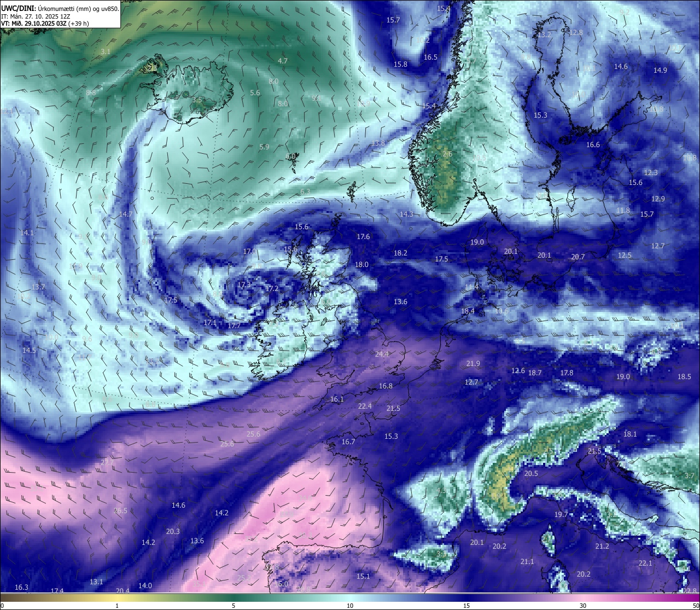
Task: Click the 16.3 value in the bottom-left corner
Action: click(x=21, y=587)
